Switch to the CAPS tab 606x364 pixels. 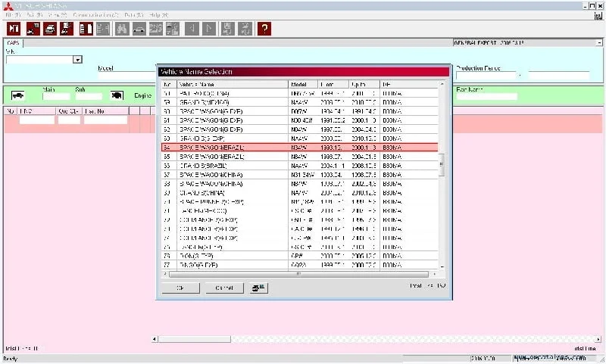(14, 43)
